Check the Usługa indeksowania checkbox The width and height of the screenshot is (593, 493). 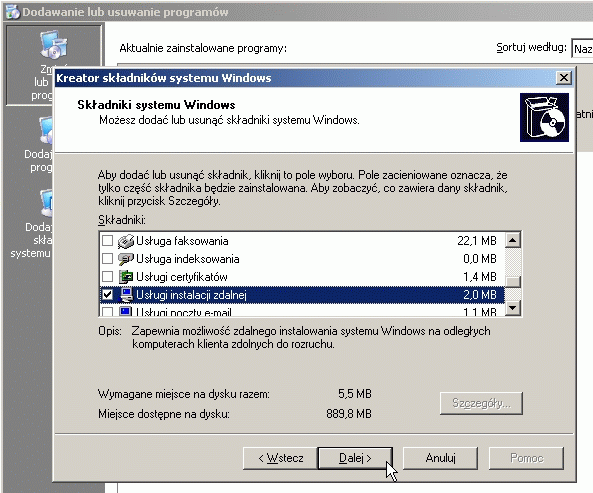pos(108,259)
